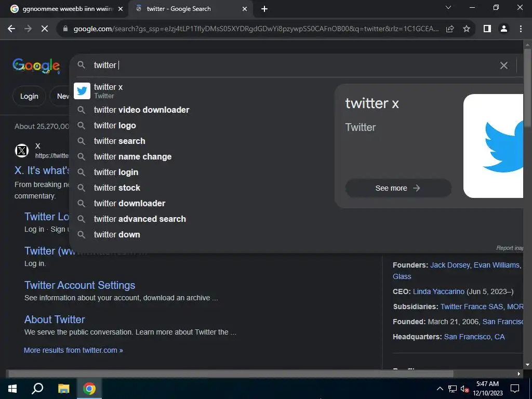Open the About Twitter link

[55, 320]
